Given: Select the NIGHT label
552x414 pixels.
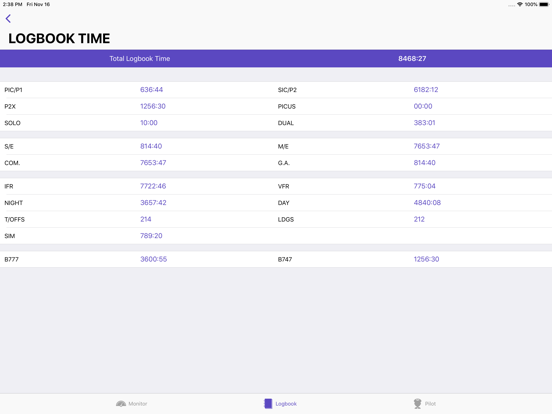Looking at the screenshot, I should click(13, 203).
